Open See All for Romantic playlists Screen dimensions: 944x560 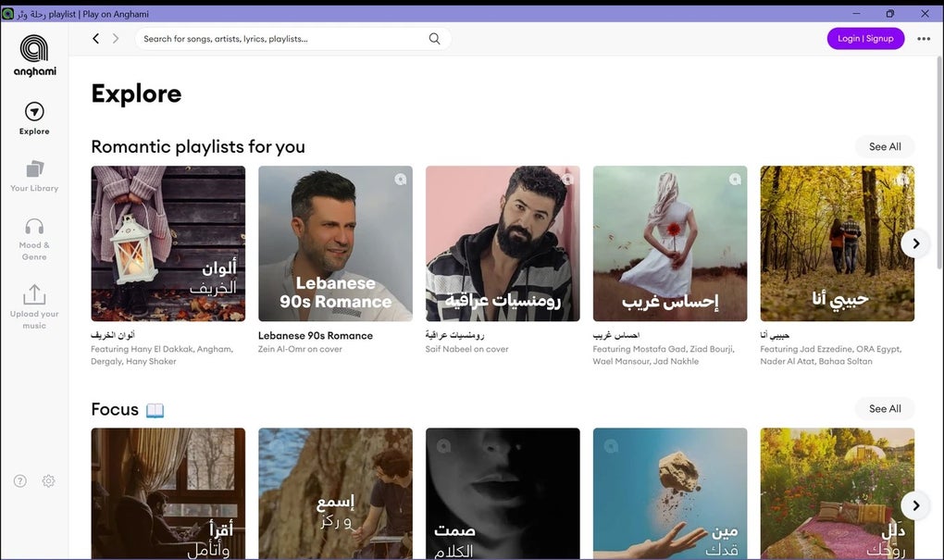(x=884, y=146)
